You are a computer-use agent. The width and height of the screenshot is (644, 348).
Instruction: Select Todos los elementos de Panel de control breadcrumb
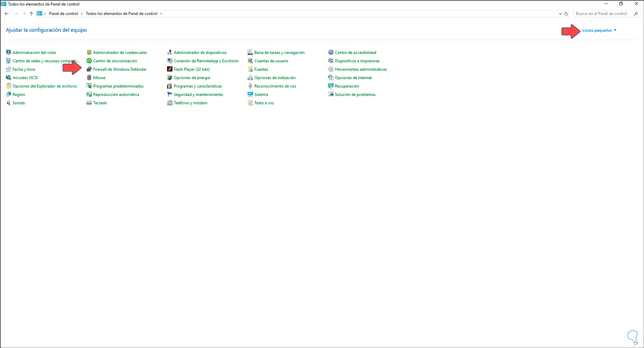click(122, 14)
